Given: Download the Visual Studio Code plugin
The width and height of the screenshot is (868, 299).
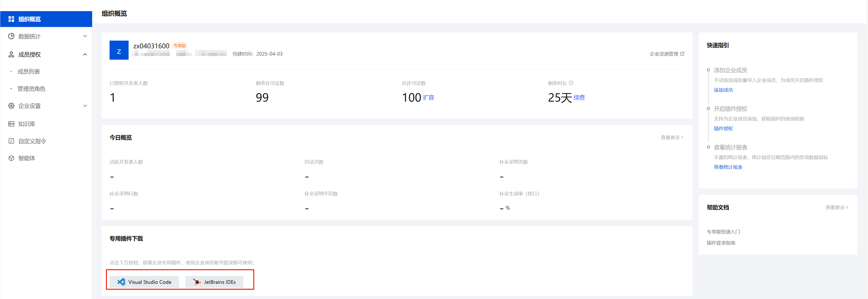Looking at the screenshot, I should pos(144,282).
